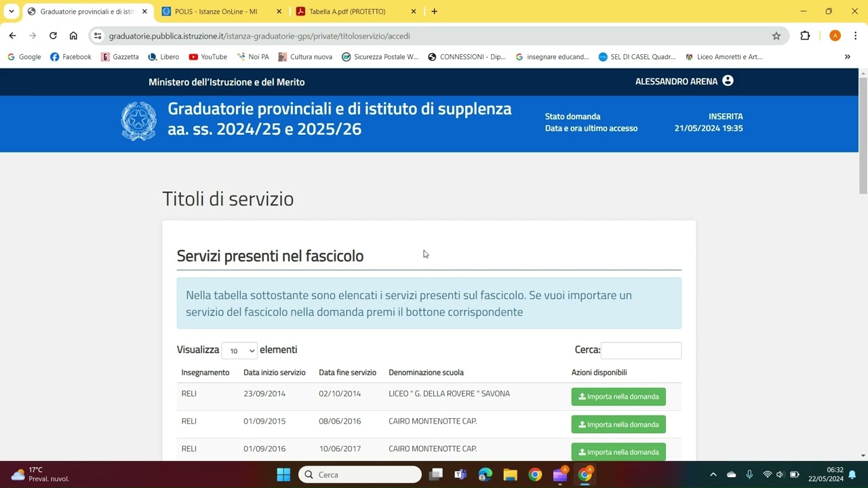
Task: Sort by Denominazione scuola column header
Action: point(426,372)
